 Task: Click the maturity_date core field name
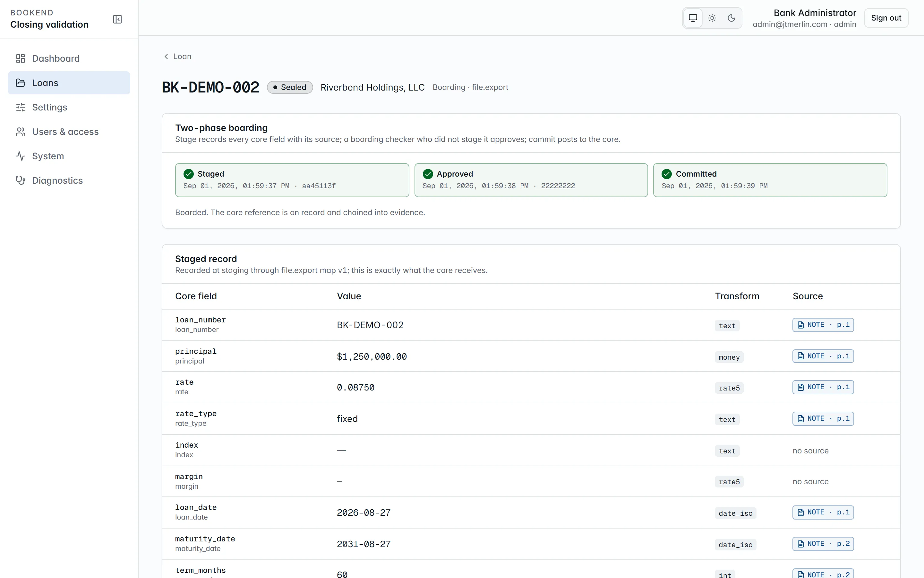click(205, 539)
